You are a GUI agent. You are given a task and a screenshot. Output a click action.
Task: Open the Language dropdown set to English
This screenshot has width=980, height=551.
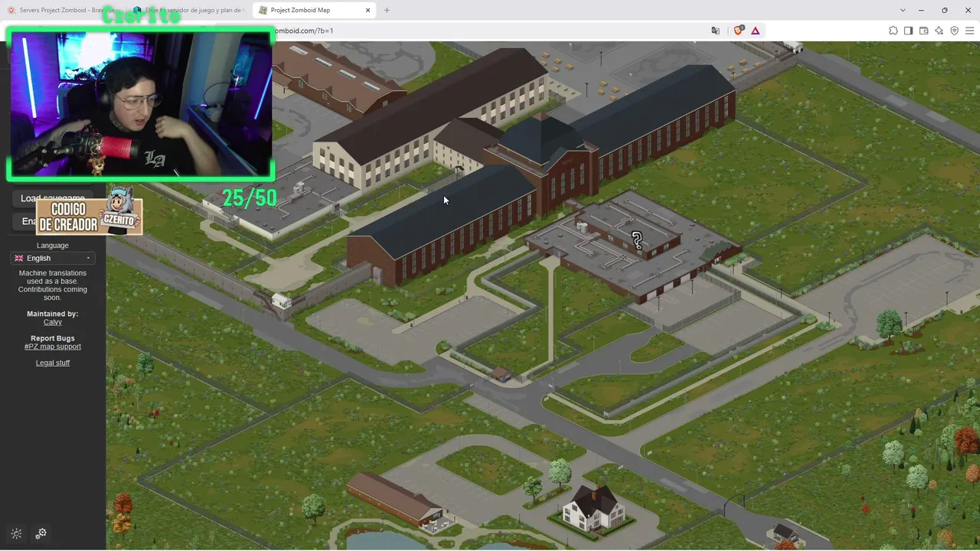coord(53,258)
